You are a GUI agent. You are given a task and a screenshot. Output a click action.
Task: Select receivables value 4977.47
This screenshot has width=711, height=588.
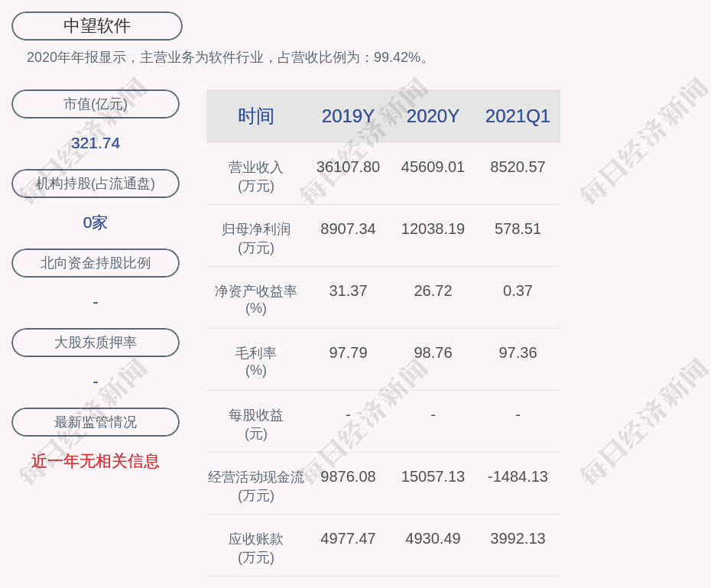(348, 538)
